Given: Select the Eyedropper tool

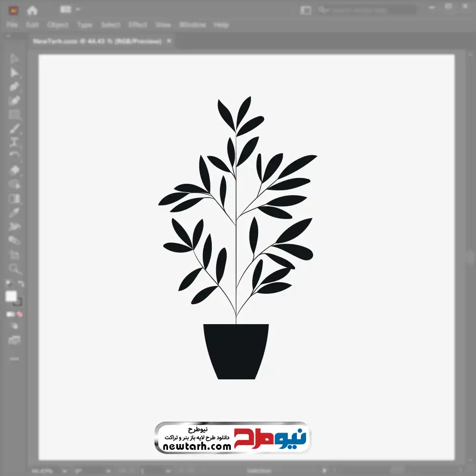Looking at the screenshot, I should click(14, 212).
